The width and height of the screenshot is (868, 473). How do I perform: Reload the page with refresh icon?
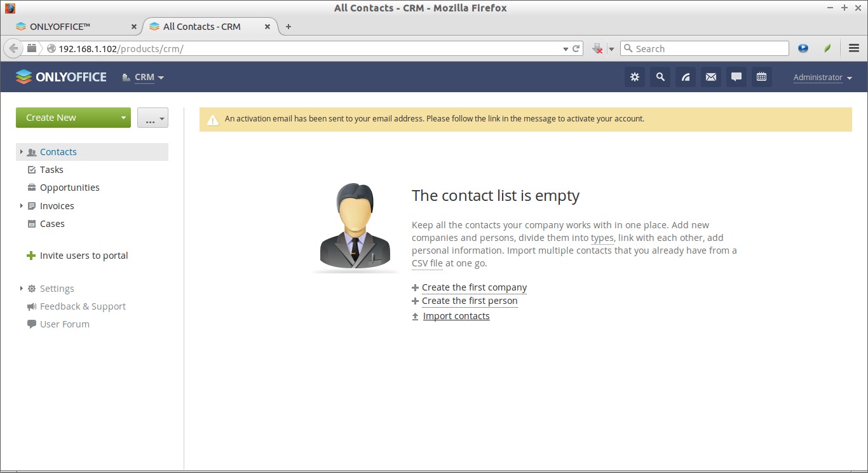(x=576, y=48)
